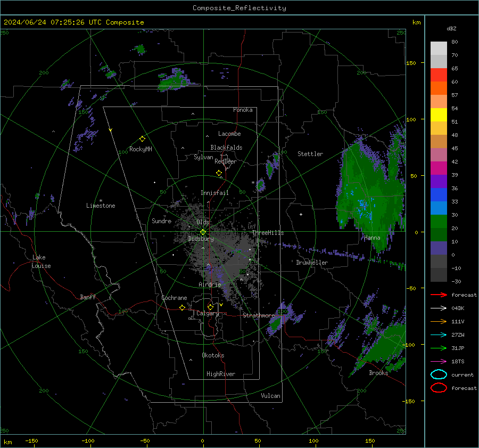Select the Olds label
479x448 pixels.
(203, 222)
